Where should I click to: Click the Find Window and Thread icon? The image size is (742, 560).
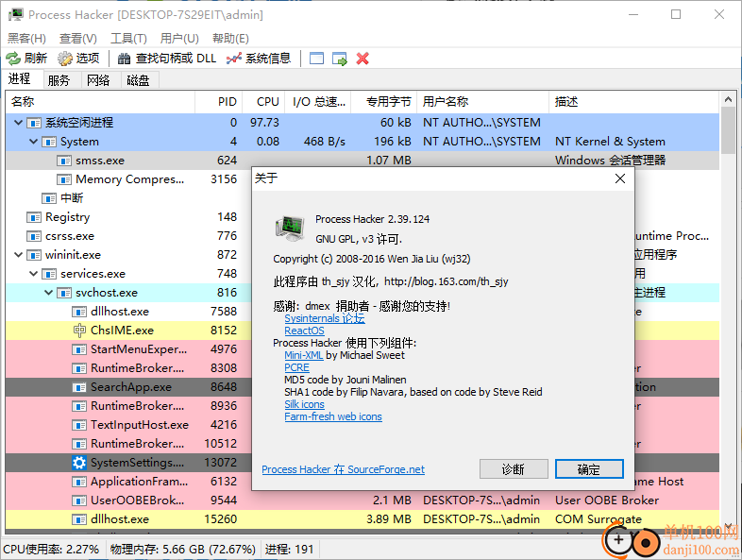click(340, 59)
